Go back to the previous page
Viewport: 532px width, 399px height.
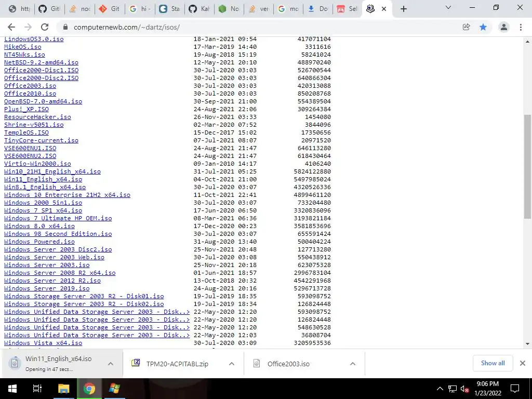click(11, 27)
